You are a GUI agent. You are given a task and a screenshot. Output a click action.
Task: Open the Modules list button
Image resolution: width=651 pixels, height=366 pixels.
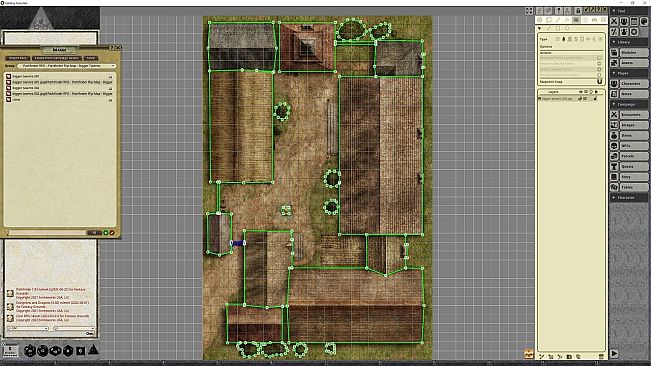click(x=634, y=52)
